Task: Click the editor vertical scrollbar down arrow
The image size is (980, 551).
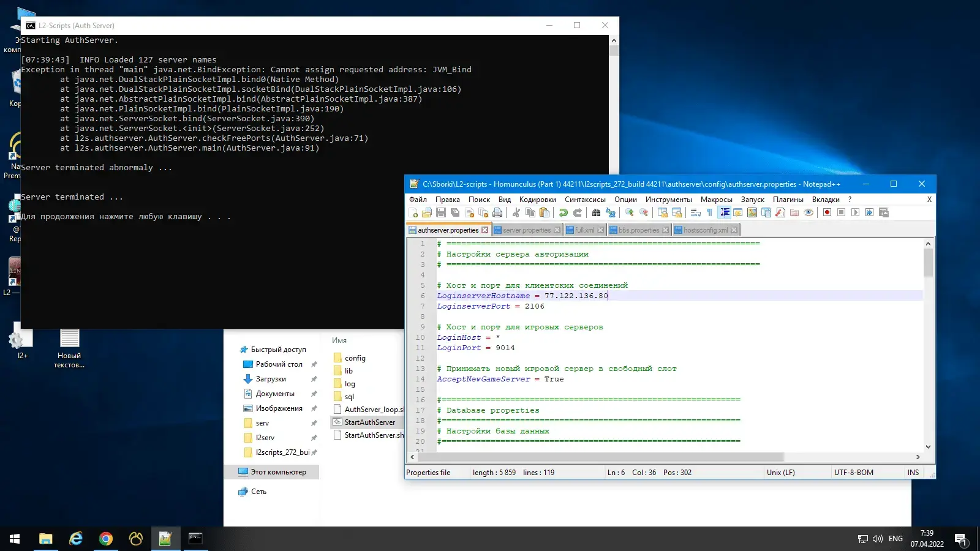Action: coord(928,447)
